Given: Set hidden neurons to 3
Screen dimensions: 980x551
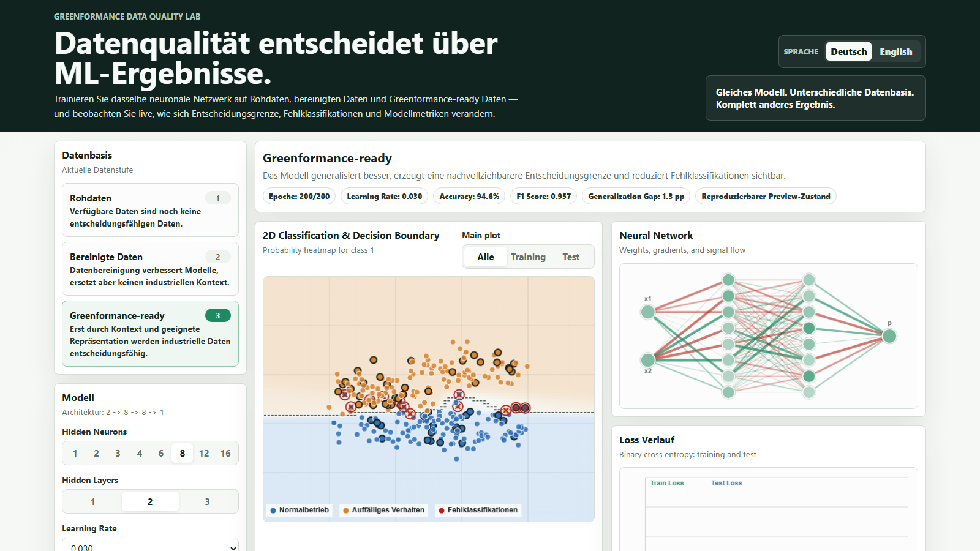Looking at the screenshot, I should point(118,453).
